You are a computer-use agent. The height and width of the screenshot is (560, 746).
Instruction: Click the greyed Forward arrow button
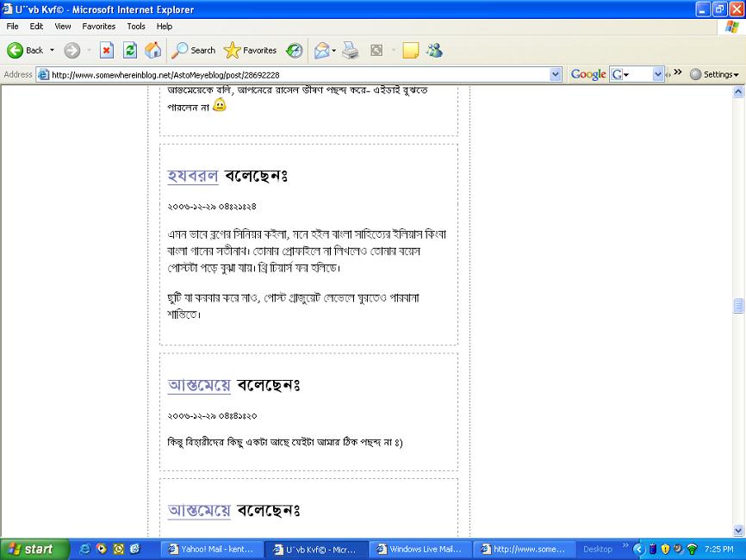click(x=71, y=50)
